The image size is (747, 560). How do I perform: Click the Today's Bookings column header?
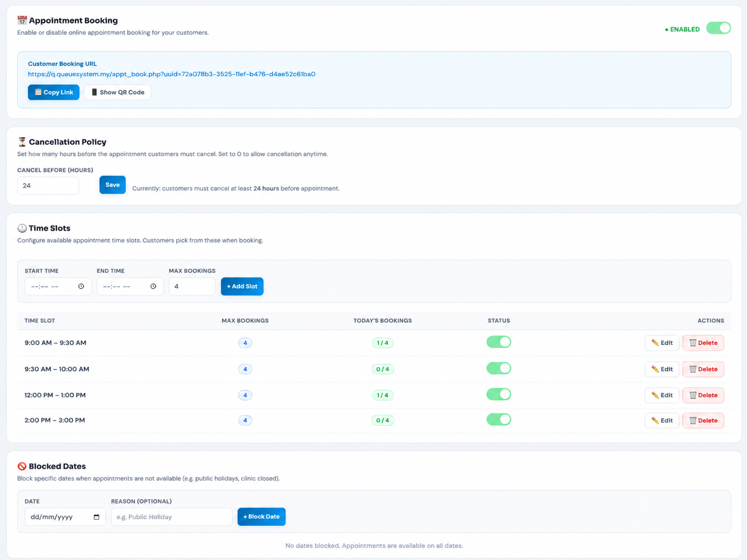coord(382,321)
